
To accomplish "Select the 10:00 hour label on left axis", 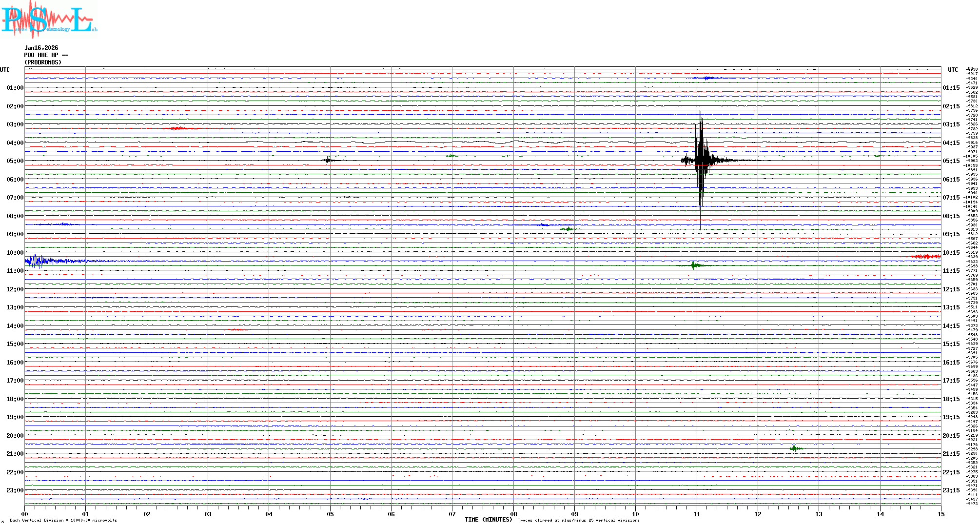I will pos(15,253).
